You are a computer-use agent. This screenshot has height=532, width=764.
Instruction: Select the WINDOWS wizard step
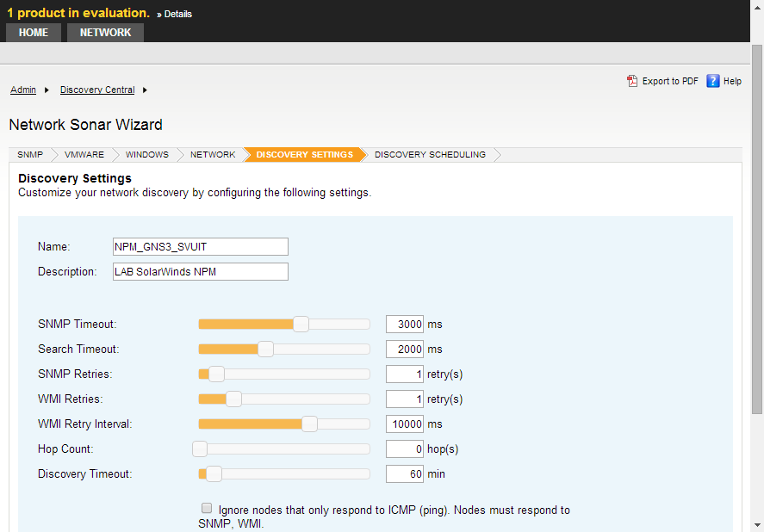coord(147,154)
